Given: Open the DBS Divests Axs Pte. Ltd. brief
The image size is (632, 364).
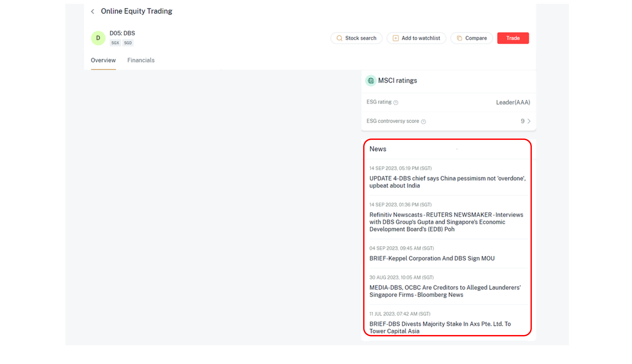Looking at the screenshot, I should [x=440, y=328].
